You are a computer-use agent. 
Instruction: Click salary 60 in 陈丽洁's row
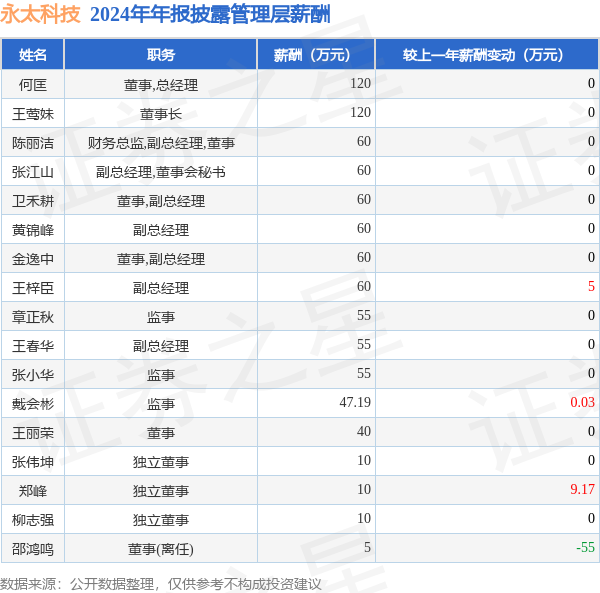click(364, 141)
